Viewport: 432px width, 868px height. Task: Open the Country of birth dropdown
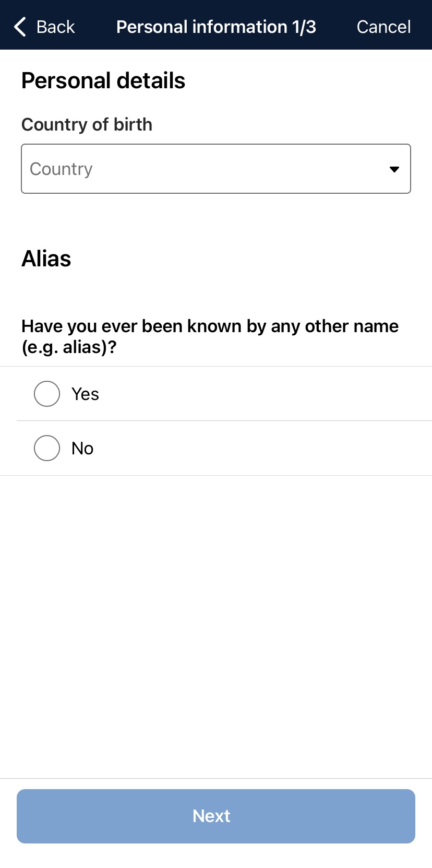pos(216,169)
